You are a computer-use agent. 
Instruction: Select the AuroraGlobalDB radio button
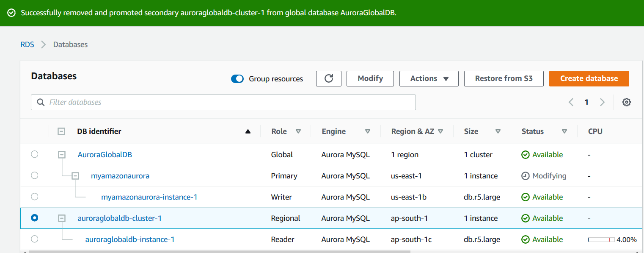pos(35,154)
